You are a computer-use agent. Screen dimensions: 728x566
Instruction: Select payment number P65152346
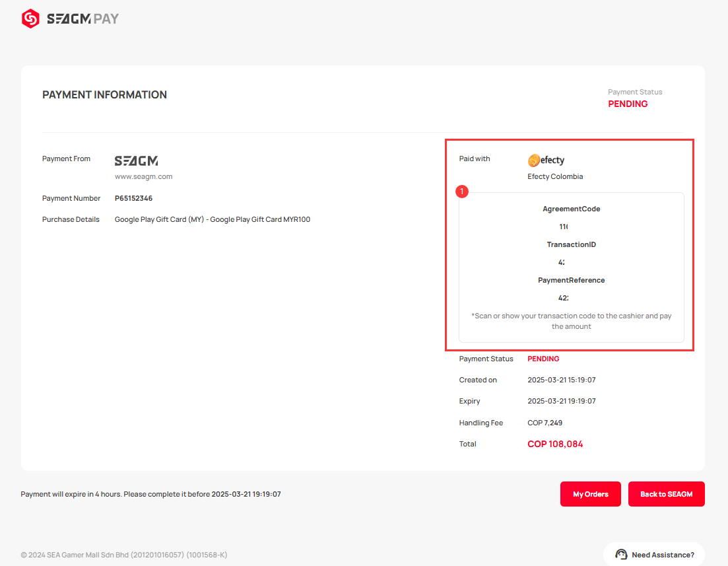tap(134, 198)
